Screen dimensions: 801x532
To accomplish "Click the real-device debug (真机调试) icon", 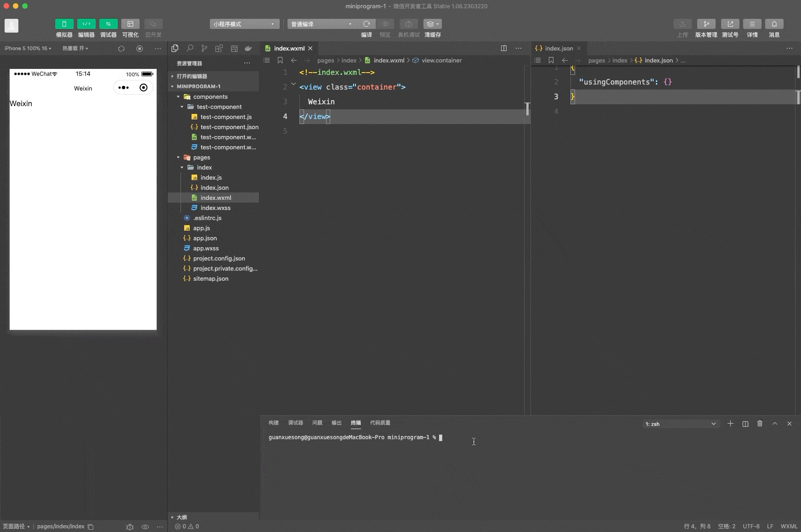I will point(409,24).
